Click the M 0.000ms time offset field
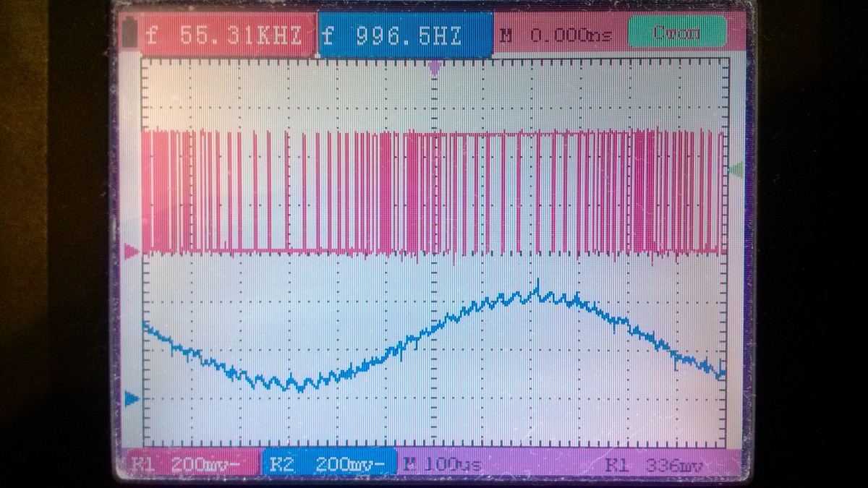This screenshot has width=868, height=488. (x=557, y=35)
